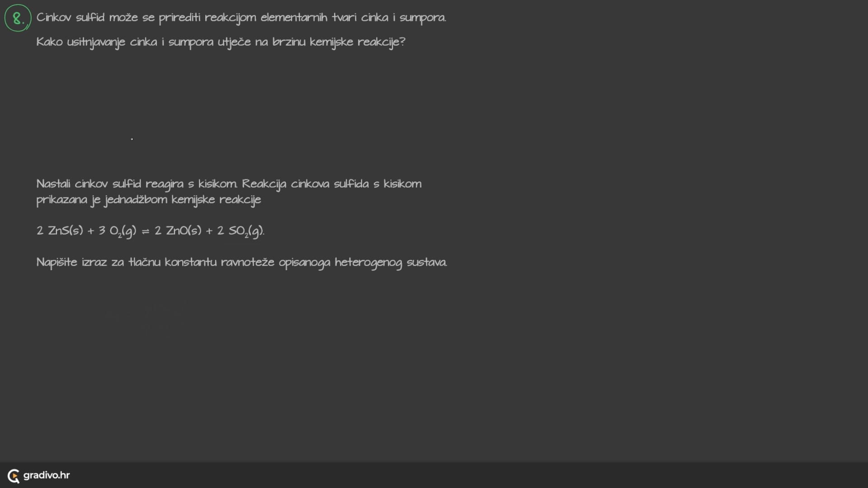The image size is (868, 488).
Task: Click the sentence starting with "Cinkov sulfid može"
Action: coord(241,18)
